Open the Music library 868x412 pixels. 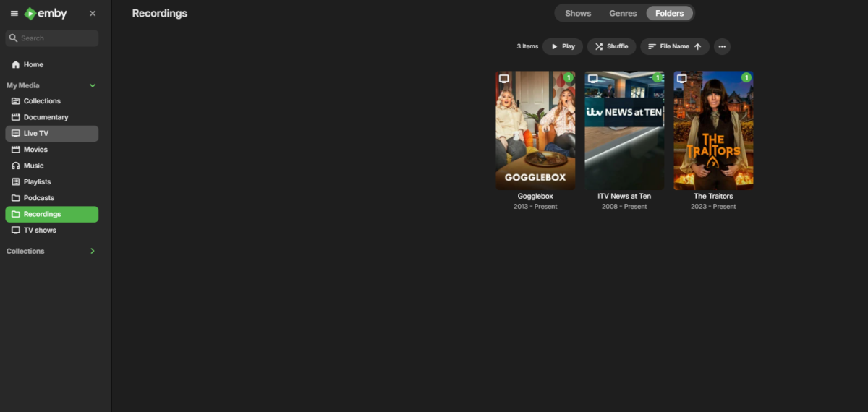tap(52, 166)
